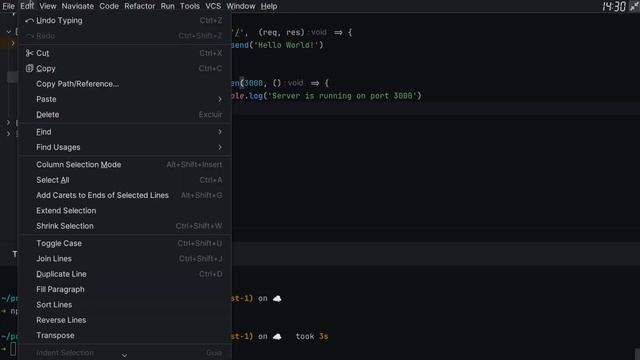The width and height of the screenshot is (640, 360).
Task: Choose Select All
Action: (125, 180)
